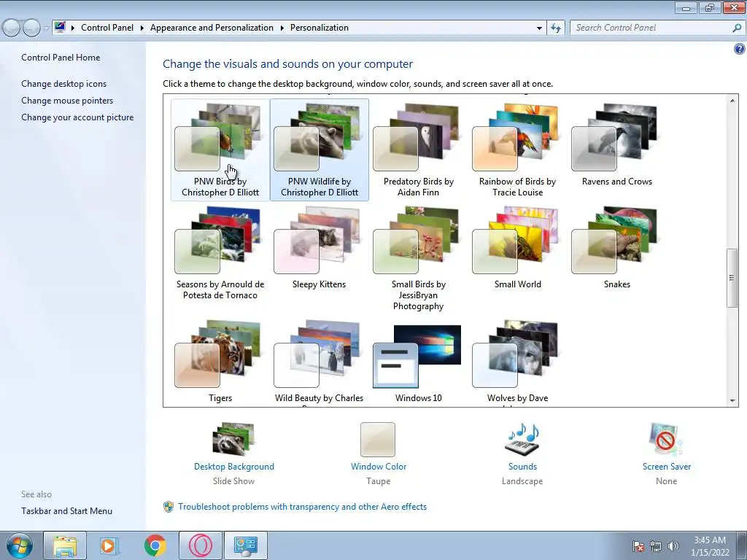The image size is (747, 560).
Task: Click the theme list scrollbar thumb
Action: pyautogui.click(x=732, y=278)
